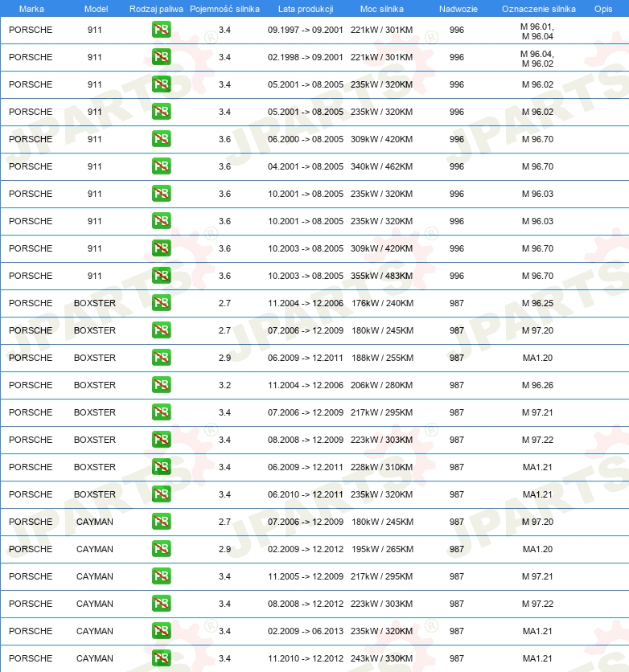Click petrol icon in Boxster 2.9 row
This screenshot has height=672, width=629.
click(x=161, y=358)
